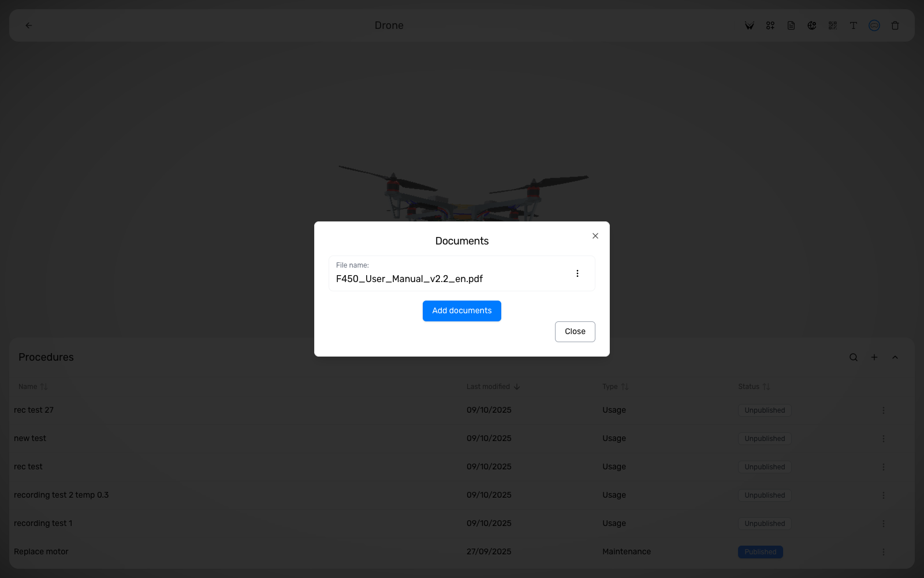Sort procedures by Name column
Viewport: 924px width, 578px height.
click(x=33, y=387)
